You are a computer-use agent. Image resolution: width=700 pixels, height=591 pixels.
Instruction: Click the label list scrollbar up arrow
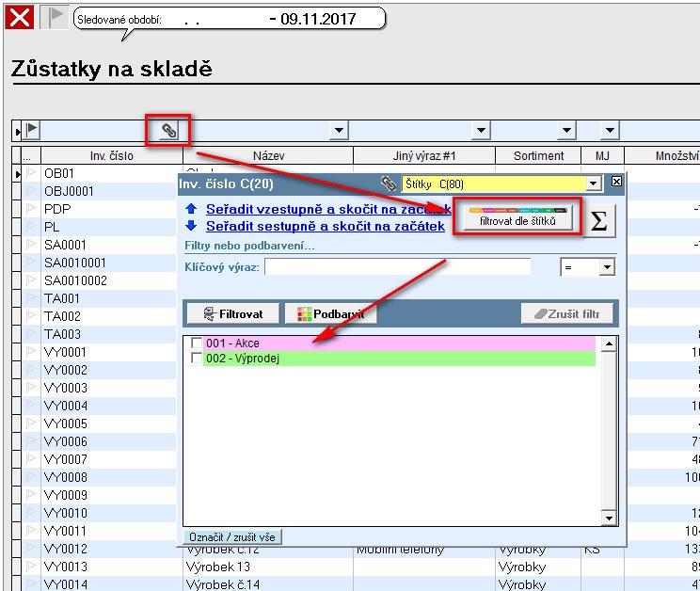(609, 344)
